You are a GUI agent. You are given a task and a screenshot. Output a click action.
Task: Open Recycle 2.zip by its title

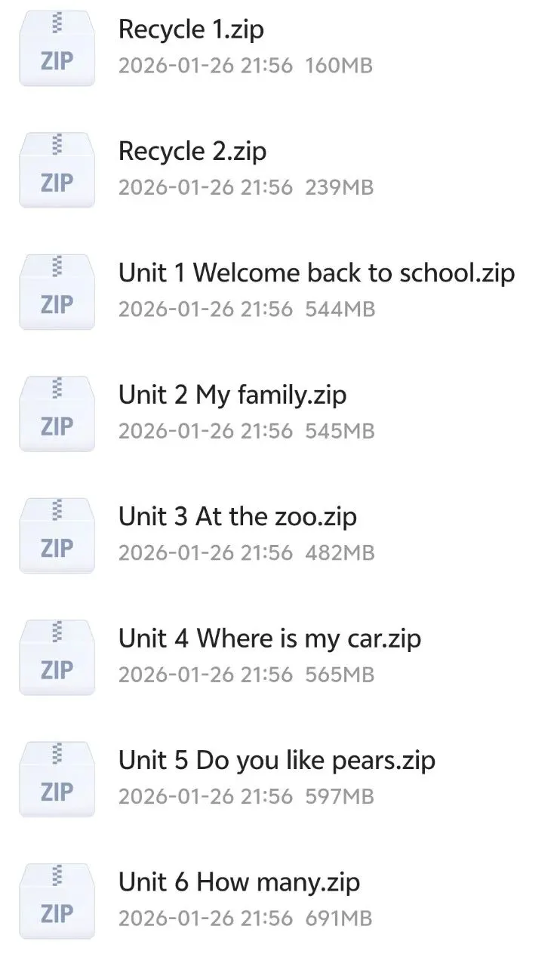192,151
